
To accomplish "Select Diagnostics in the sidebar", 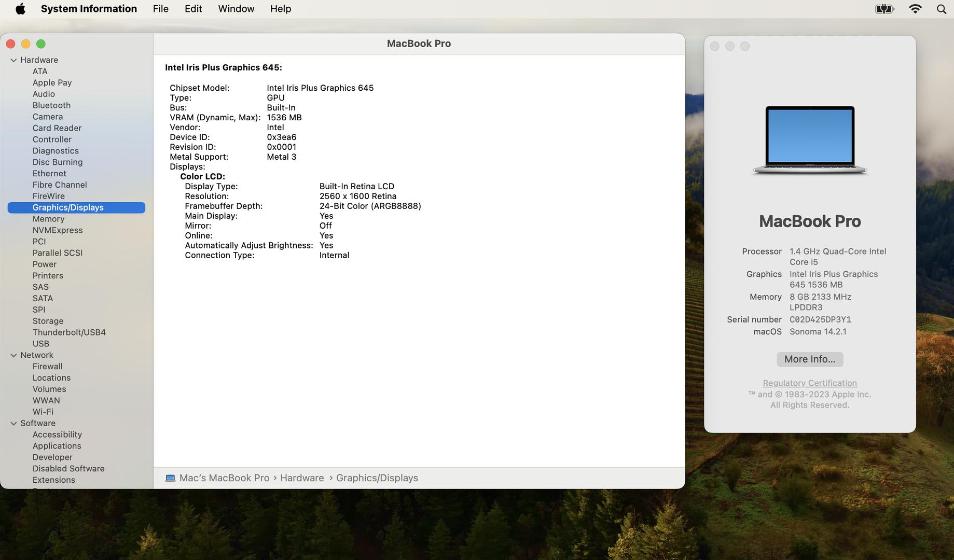I will [56, 151].
